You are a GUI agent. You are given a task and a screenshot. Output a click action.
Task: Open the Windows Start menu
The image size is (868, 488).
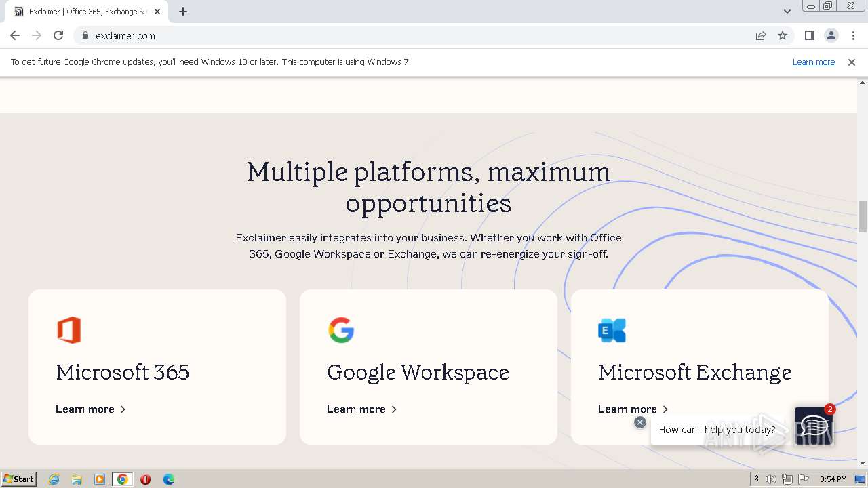click(18, 479)
